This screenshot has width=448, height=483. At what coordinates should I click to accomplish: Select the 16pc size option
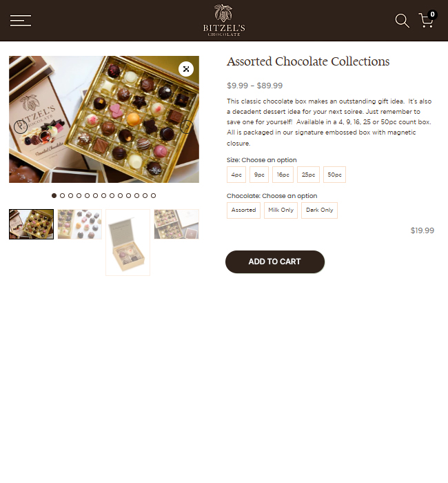tap(283, 175)
